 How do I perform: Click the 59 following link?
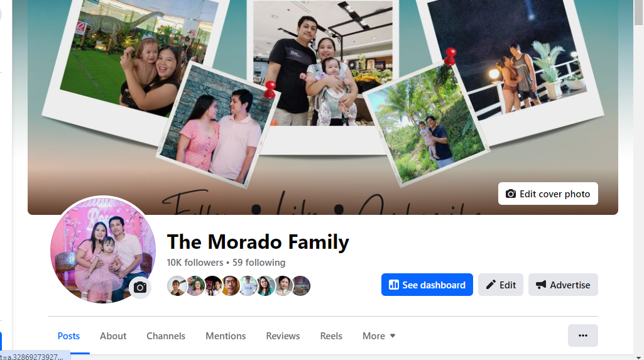tap(259, 262)
